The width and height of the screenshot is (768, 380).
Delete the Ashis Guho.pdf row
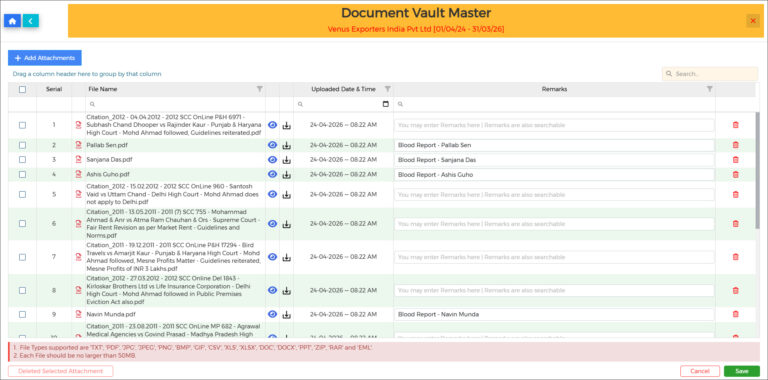[x=735, y=174]
